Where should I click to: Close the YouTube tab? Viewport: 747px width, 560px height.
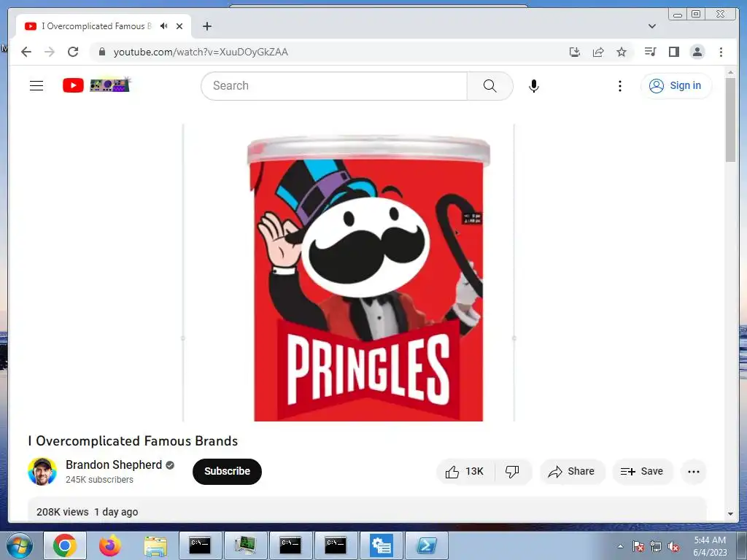point(179,26)
